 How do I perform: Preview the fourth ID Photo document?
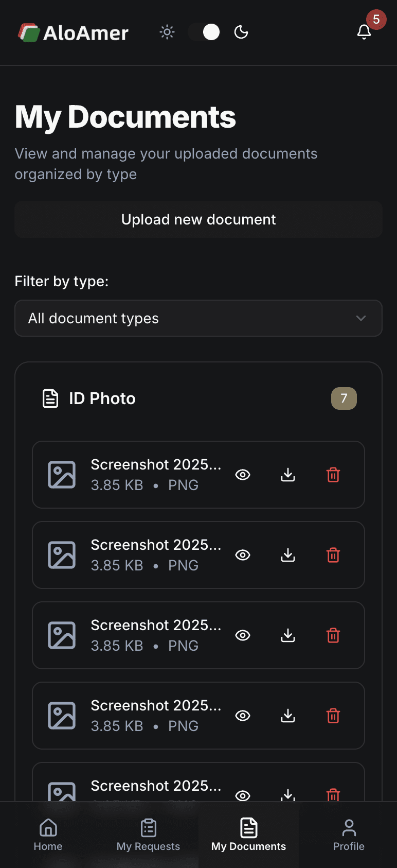pos(243,716)
